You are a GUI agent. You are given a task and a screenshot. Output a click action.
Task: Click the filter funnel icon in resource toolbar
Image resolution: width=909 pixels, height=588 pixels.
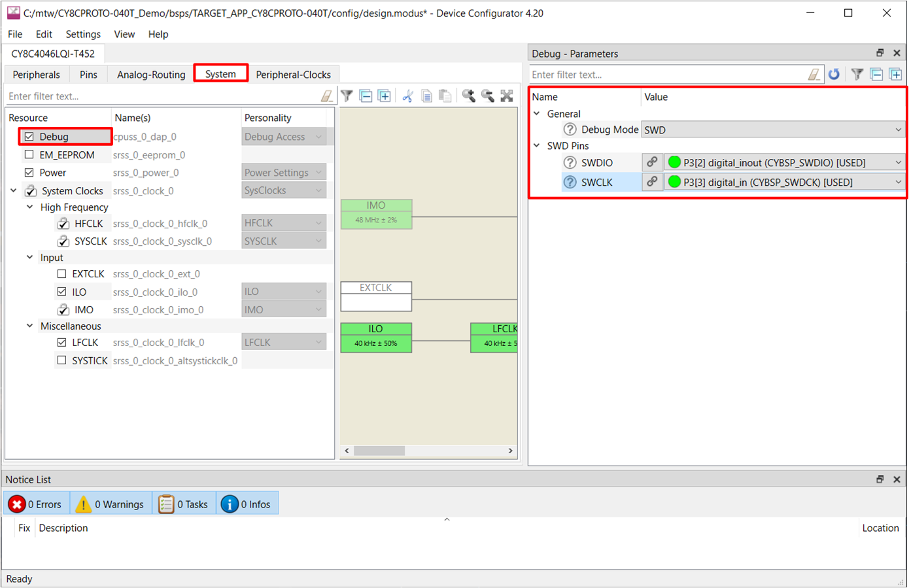(347, 96)
